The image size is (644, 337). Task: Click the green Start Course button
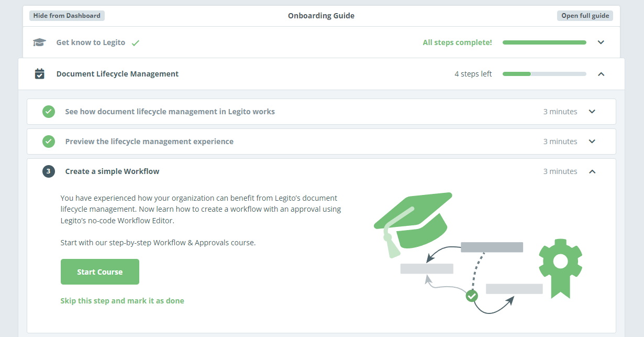(x=100, y=272)
